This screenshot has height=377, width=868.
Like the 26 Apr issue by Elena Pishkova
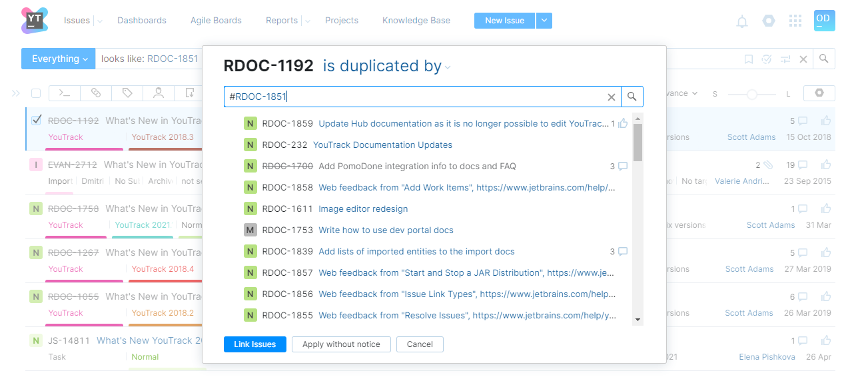826,341
